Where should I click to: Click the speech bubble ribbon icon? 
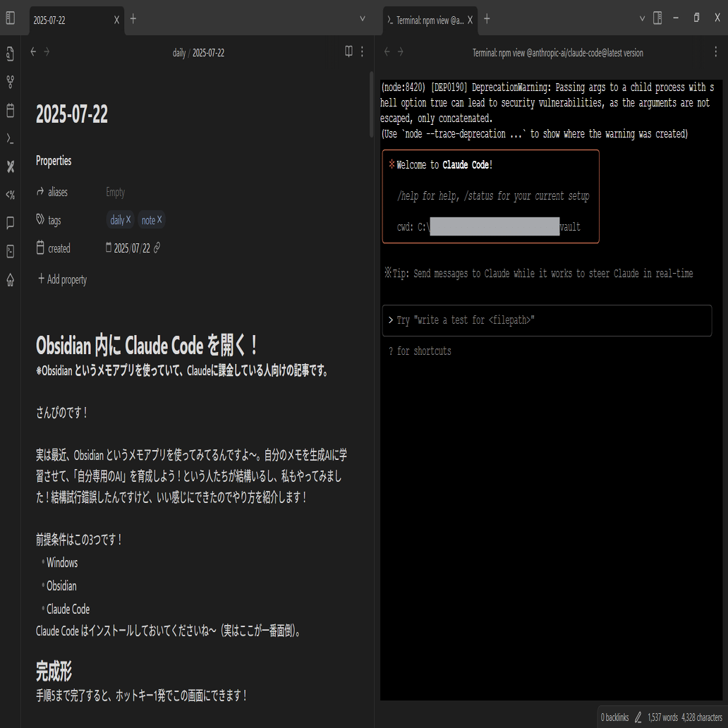point(10,223)
